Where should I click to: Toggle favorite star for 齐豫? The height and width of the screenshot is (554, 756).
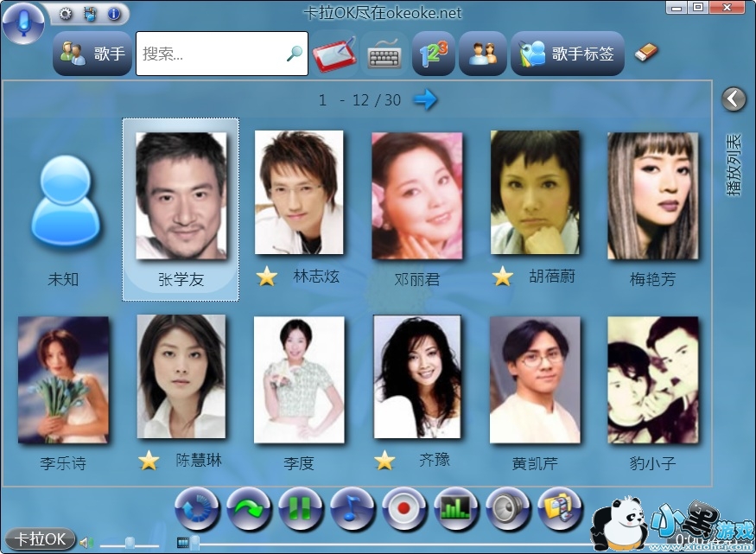384,461
